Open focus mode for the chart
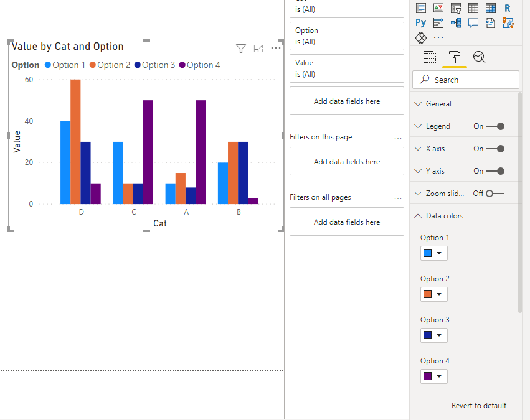This screenshot has height=420, width=530. coord(258,49)
